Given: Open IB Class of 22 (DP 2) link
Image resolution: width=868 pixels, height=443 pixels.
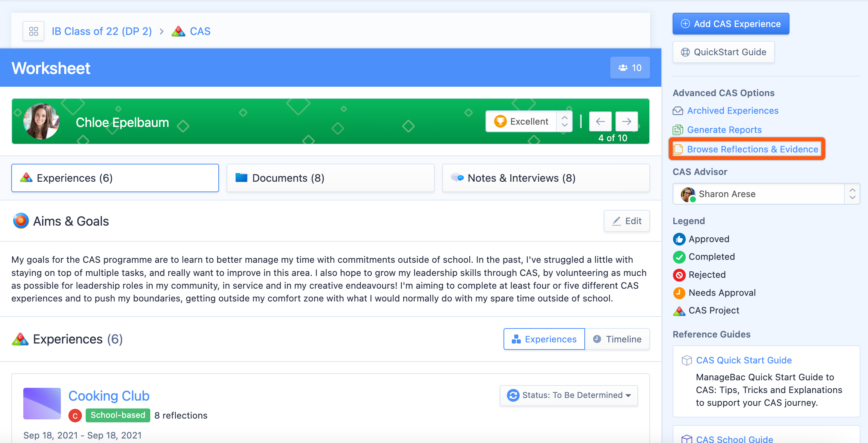Looking at the screenshot, I should (x=102, y=31).
